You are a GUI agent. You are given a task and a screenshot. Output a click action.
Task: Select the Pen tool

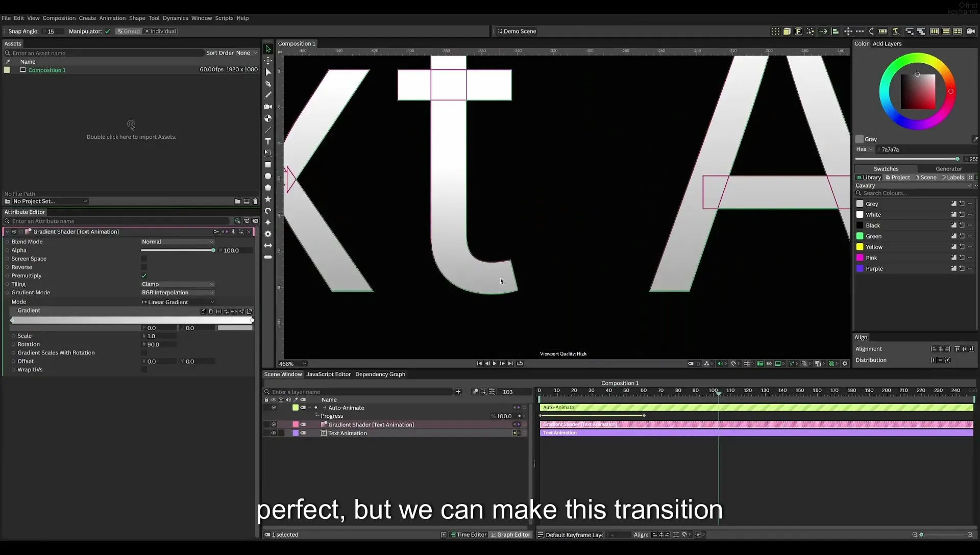click(268, 84)
